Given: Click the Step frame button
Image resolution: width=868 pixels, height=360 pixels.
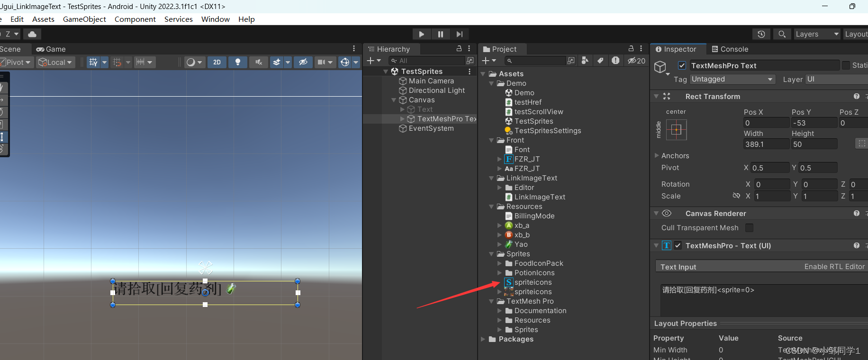Looking at the screenshot, I should click(x=460, y=34).
